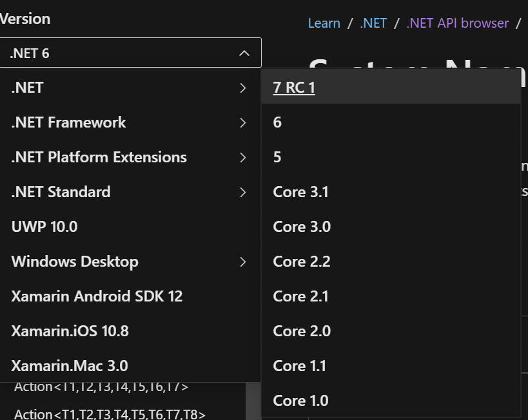This screenshot has height=420, width=528.
Task: Pick Core 1.0 version
Action: 300,401
